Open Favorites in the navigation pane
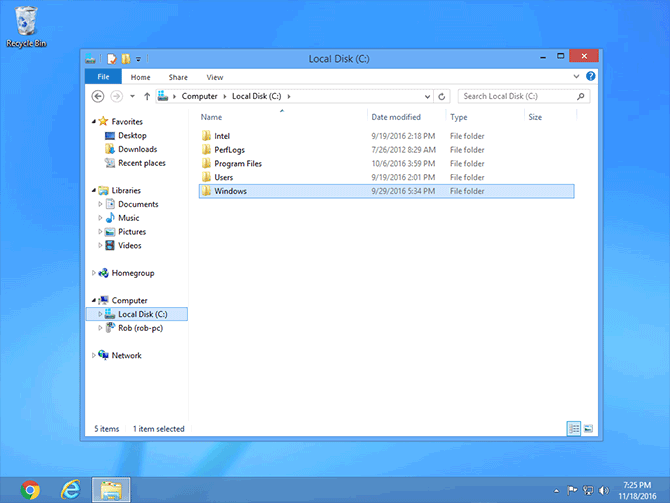Viewport: 670px width, 503px height. tap(127, 122)
